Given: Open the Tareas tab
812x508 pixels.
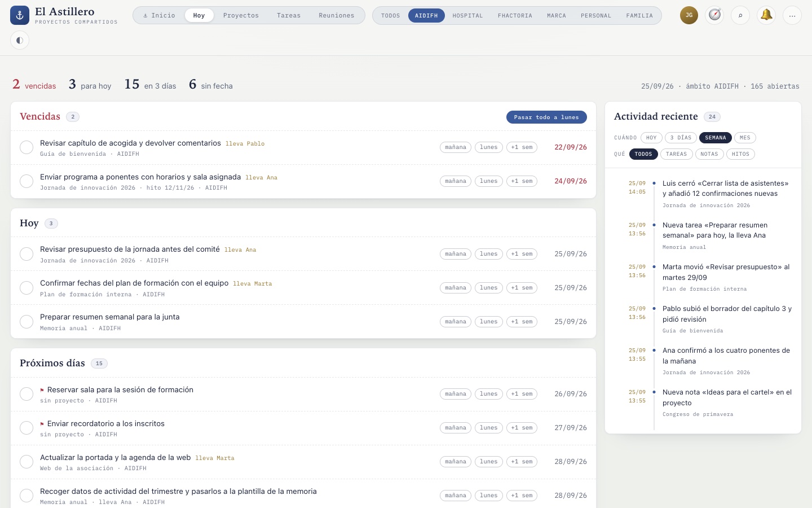Looking at the screenshot, I should 289,15.
